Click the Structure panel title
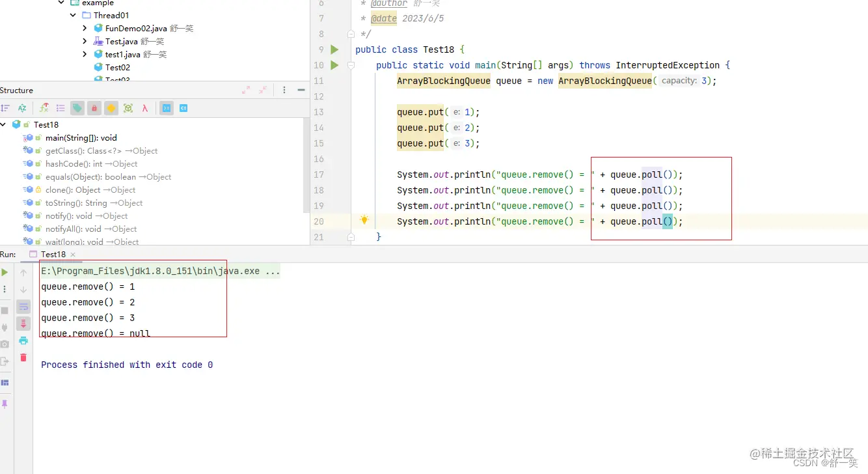Viewport: 868px width, 474px height. coord(16,91)
